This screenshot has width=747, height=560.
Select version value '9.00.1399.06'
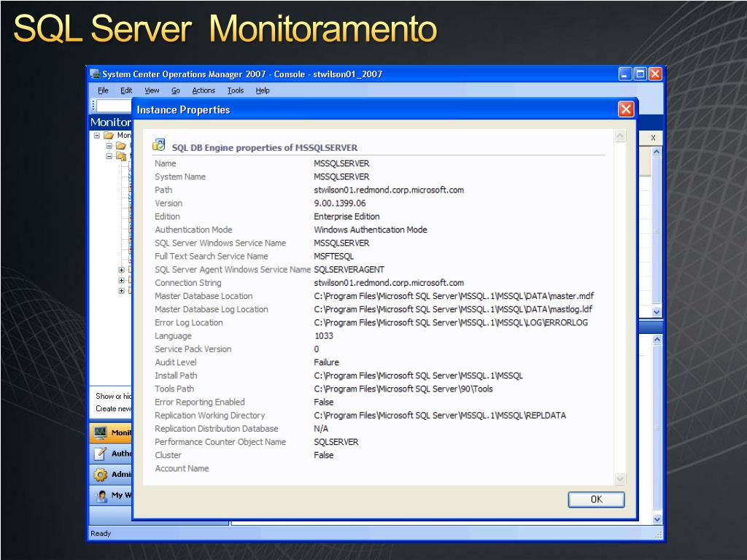click(x=340, y=203)
